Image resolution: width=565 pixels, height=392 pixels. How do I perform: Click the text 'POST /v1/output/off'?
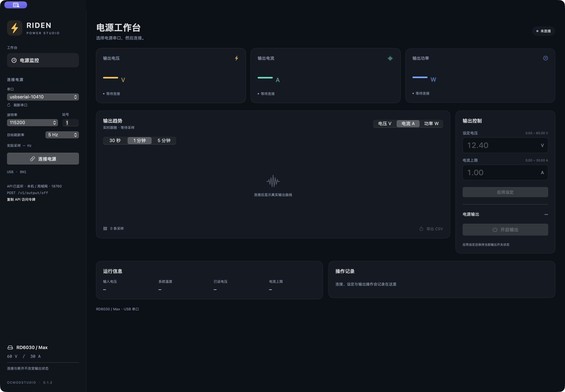pyautogui.click(x=28, y=193)
